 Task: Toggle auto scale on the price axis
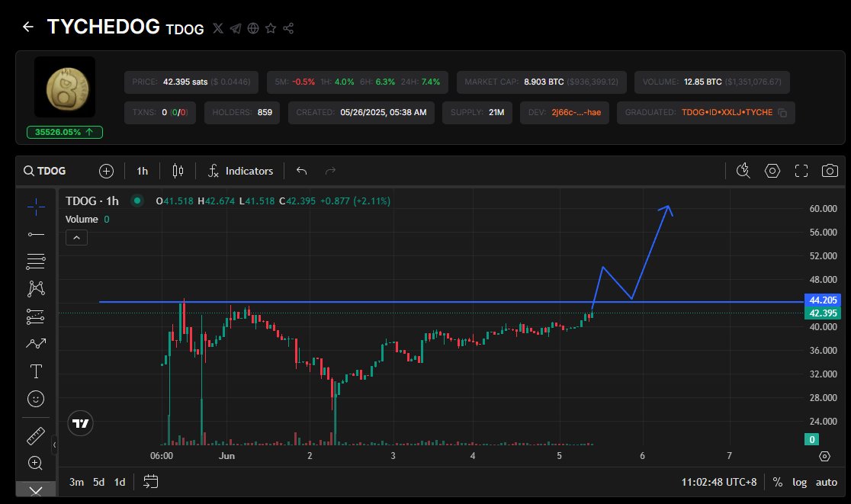827,482
